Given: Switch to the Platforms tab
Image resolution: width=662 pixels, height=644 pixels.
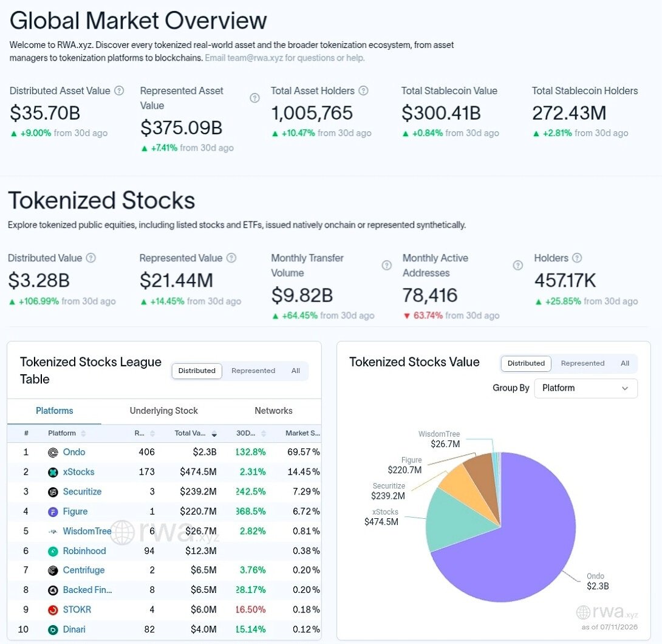Looking at the screenshot, I should tap(55, 411).
